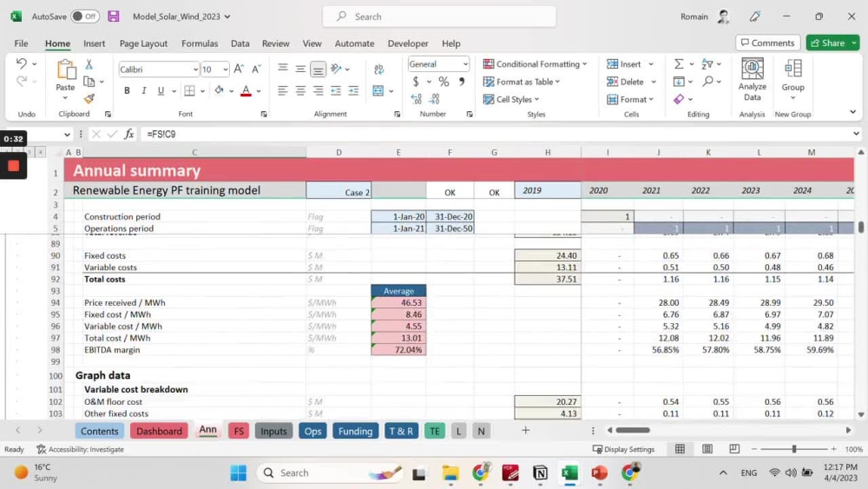Align text to top

coord(283,69)
